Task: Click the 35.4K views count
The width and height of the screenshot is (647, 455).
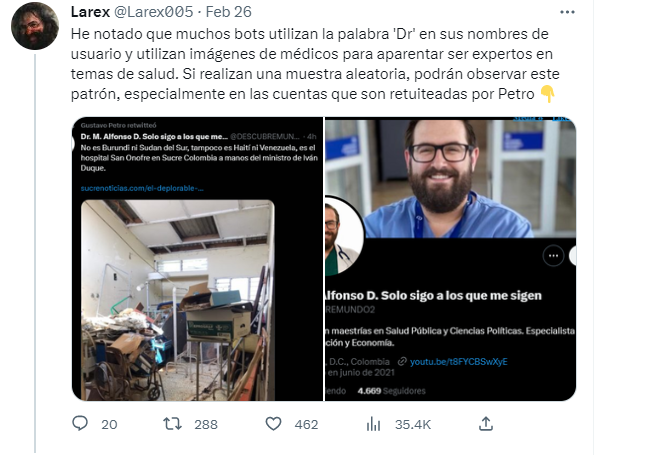Action: pyautogui.click(x=413, y=424)
